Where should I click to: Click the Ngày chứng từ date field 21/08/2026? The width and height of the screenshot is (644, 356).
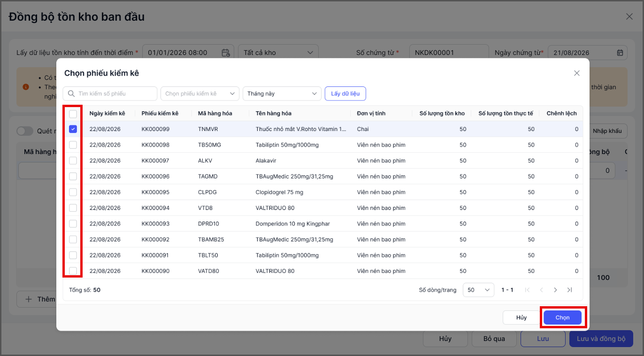click(x=588, y=53)
